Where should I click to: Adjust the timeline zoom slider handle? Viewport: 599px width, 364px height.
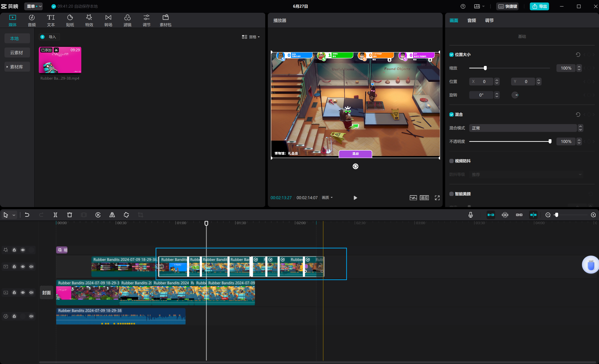click(x=556, y=215)
